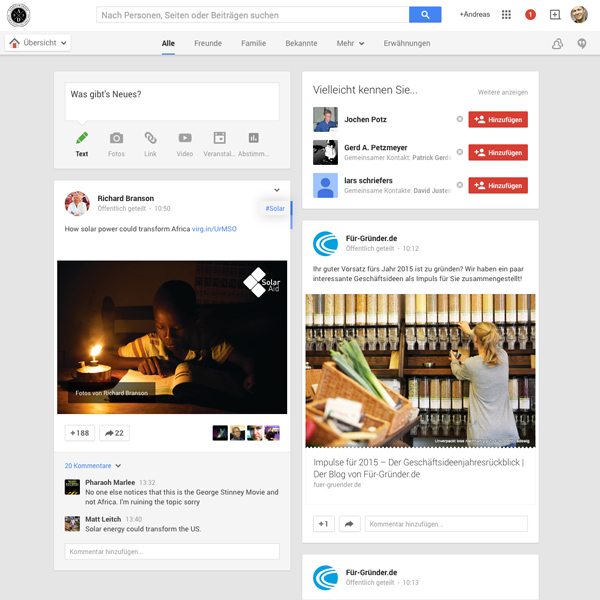Click the search people and pages field

point(253,15)
